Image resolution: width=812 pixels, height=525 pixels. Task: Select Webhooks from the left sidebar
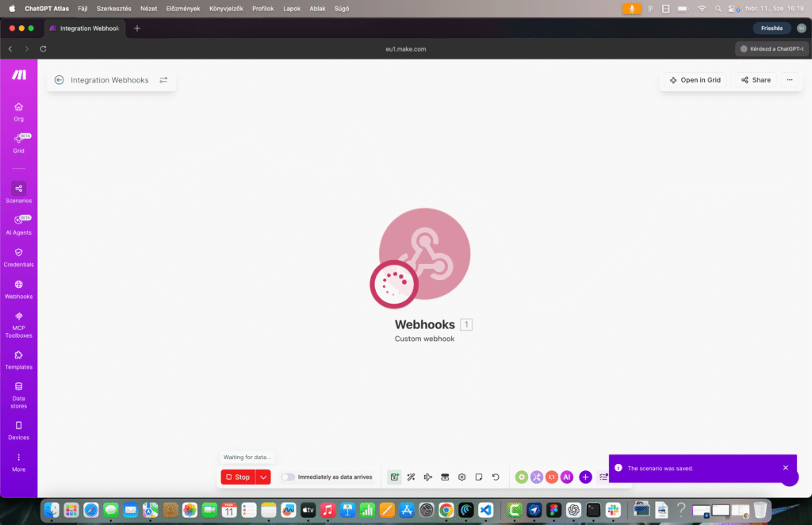click(x=18, y=289)
